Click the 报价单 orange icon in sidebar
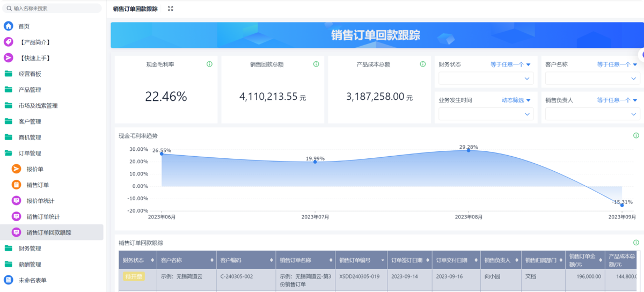 [17, 169]
